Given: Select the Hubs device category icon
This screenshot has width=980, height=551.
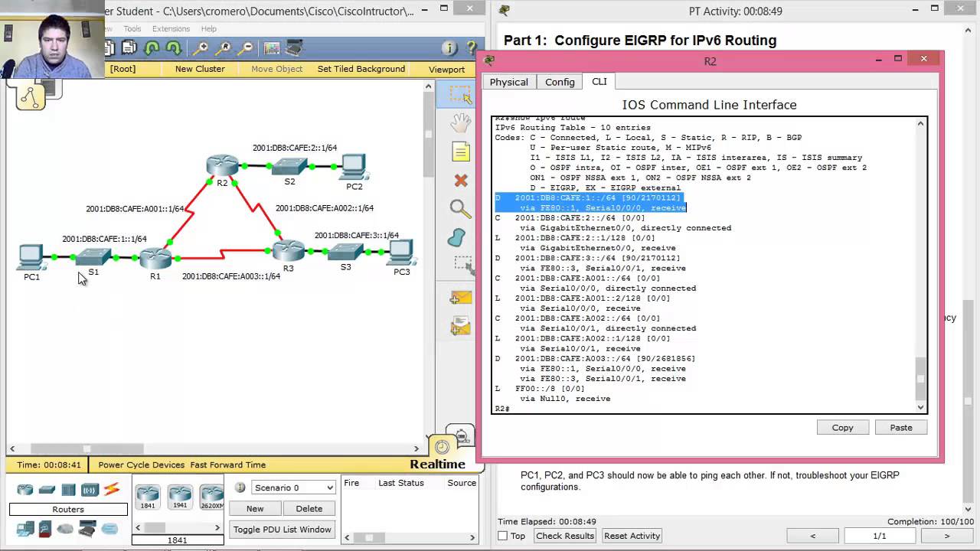Looking at the screenshot, I should pyautogui.click(x=68, y=490).
